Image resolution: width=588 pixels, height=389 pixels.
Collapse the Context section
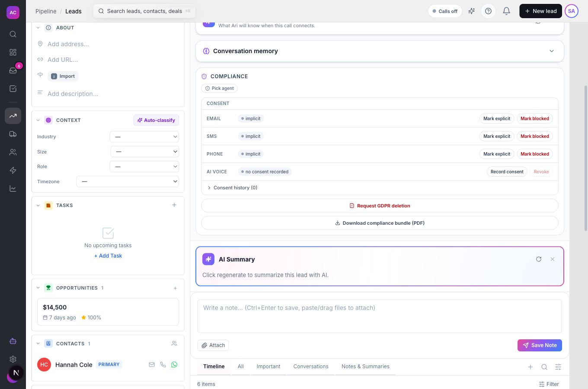38,120
